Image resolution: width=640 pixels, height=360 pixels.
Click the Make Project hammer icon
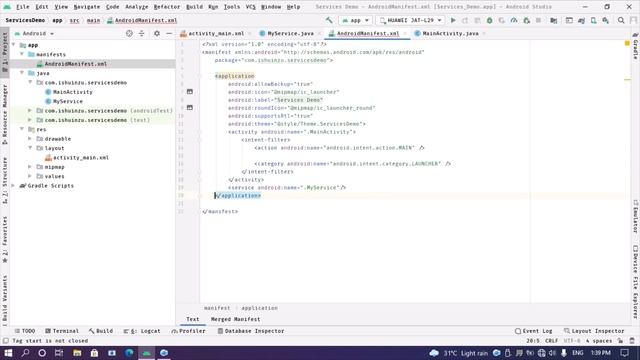tap(329, 20)
